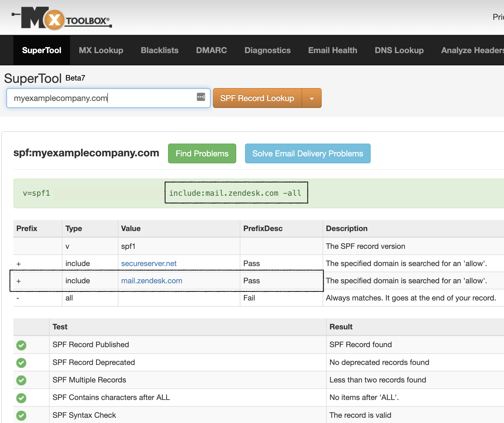Image resolution: width=504 pixels, height=423 pixels.
Task: Click the SuperTool Beta7 page title
Action: tap(45, 78)
